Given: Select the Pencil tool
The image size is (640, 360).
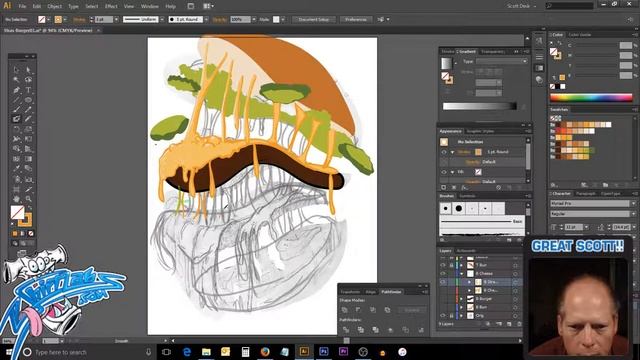Looking at the screenshot, I should (28, 109).
